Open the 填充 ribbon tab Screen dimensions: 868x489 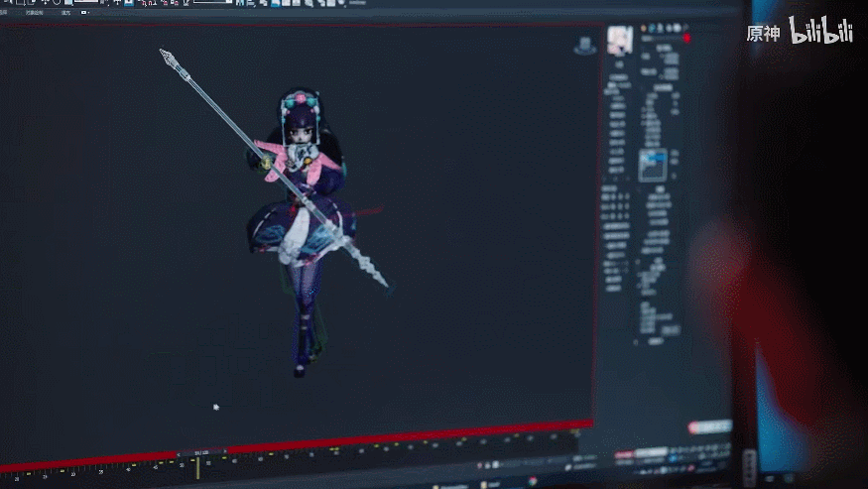(x=65, y=13)
